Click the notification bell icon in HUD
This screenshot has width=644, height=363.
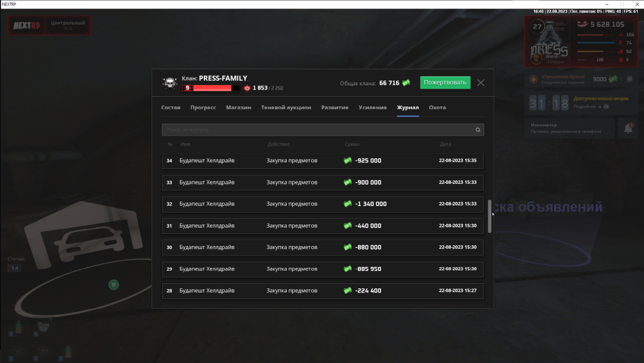point(628,128)
